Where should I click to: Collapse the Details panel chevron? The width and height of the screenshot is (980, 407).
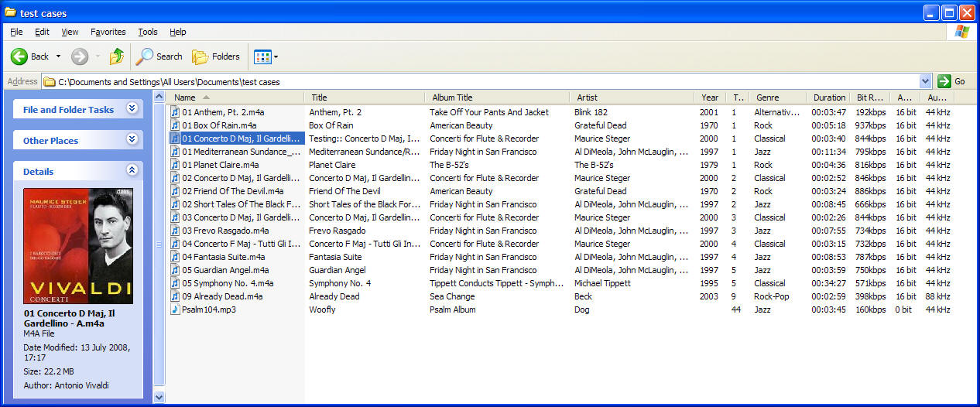[x=132, y=171]
